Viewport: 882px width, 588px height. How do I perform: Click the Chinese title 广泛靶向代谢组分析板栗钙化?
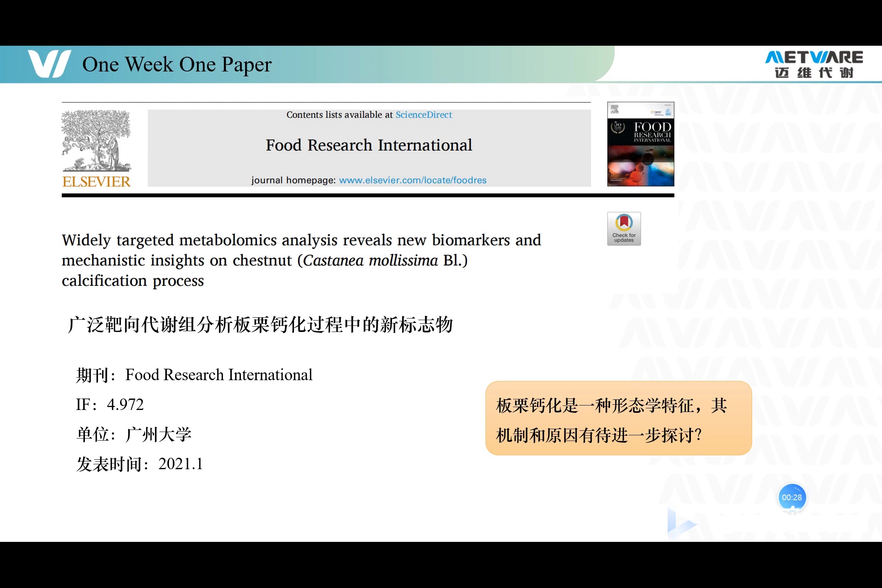click(260, 325)
